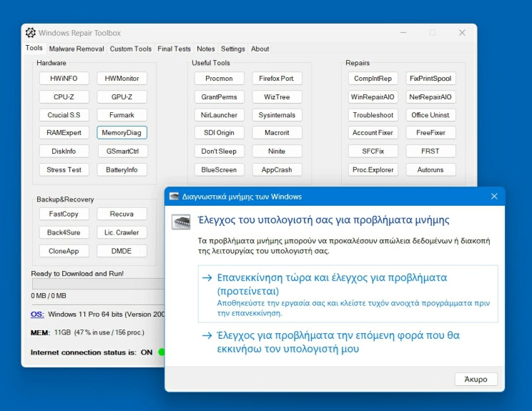Image resolution: width=532 pixels, height=411 pixels.
Task: Open BatteryInfo
Action: tap(122, 169)
